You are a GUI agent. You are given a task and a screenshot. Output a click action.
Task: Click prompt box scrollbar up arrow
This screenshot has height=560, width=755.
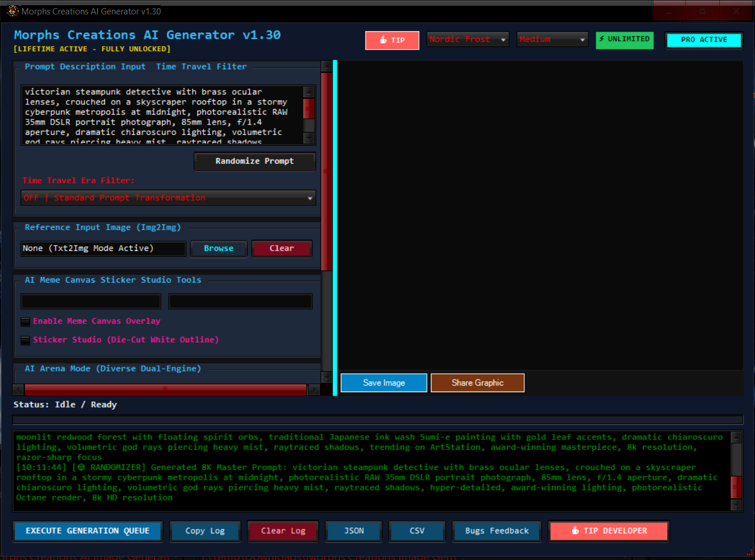[309, 92]
